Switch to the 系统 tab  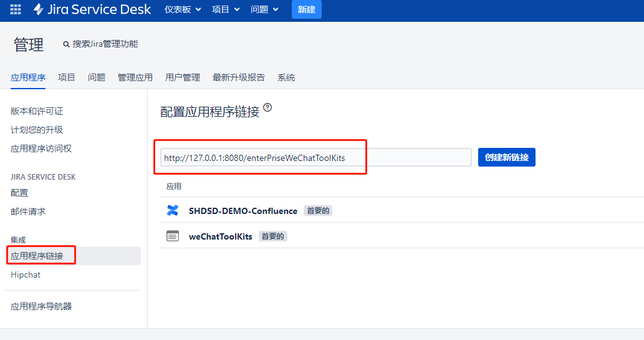286,77
